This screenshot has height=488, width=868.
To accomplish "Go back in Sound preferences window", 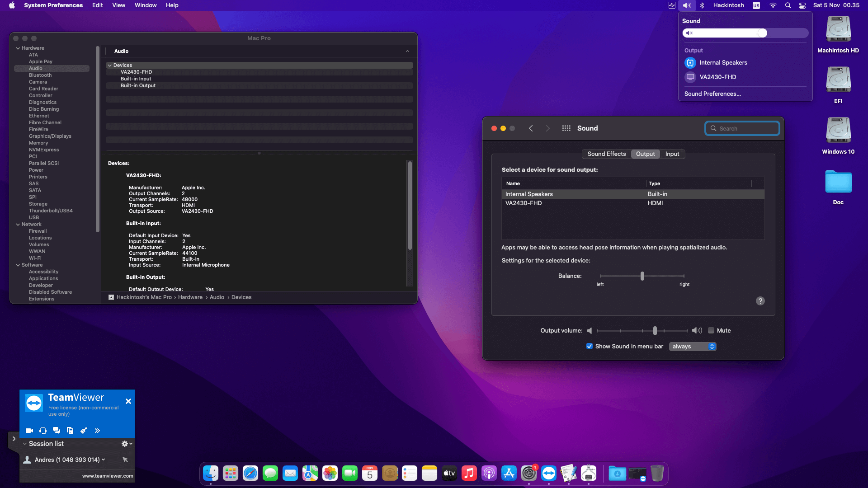I will click(531, 128).
